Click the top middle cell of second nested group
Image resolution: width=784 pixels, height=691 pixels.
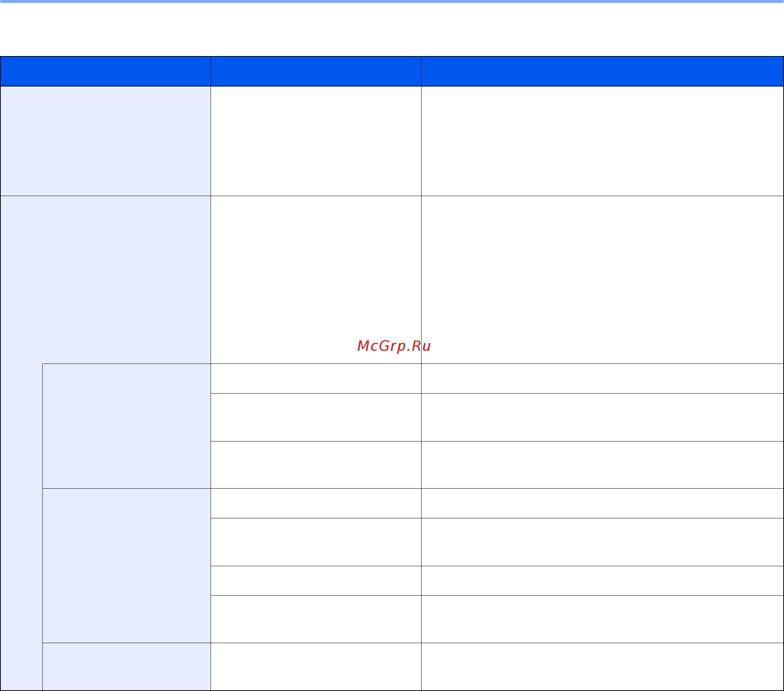pos(316,503)
